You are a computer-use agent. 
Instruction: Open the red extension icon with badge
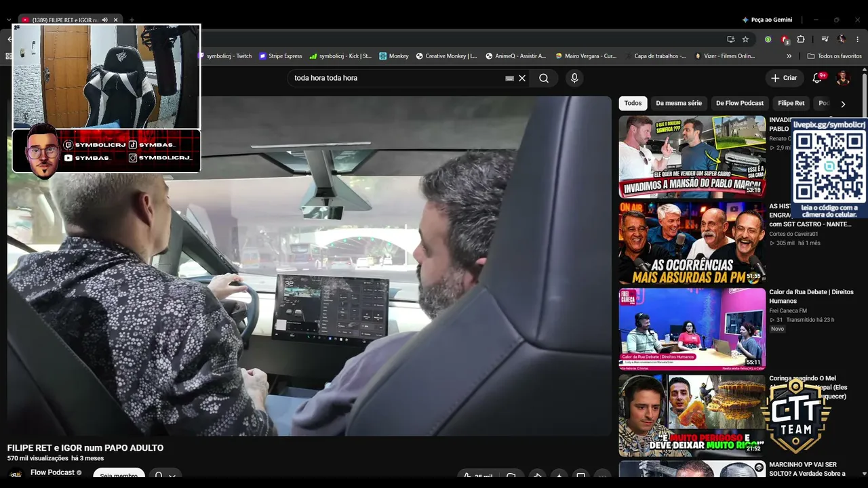pyautogui.click(x=785, y=39)
